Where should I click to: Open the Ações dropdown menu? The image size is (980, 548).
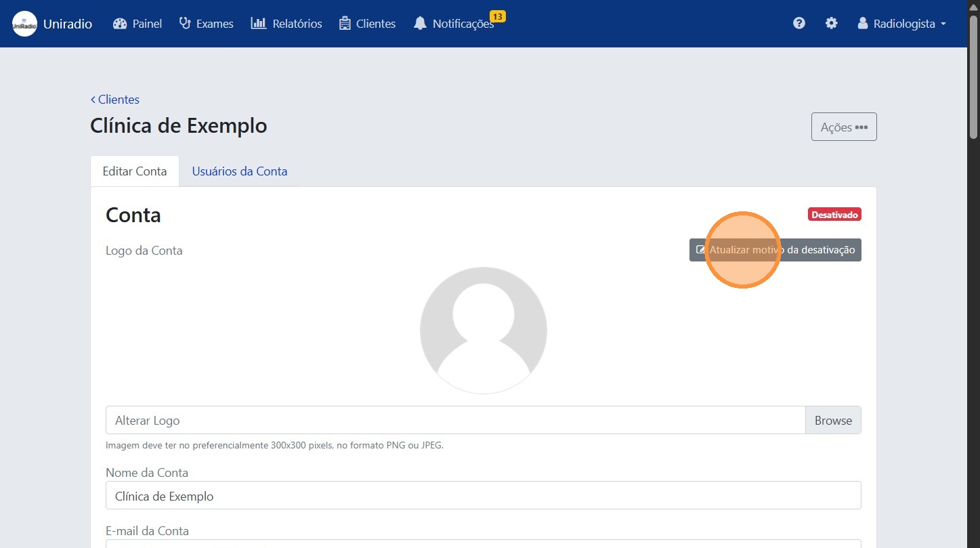pyautogui.click(x=843, y=127)
